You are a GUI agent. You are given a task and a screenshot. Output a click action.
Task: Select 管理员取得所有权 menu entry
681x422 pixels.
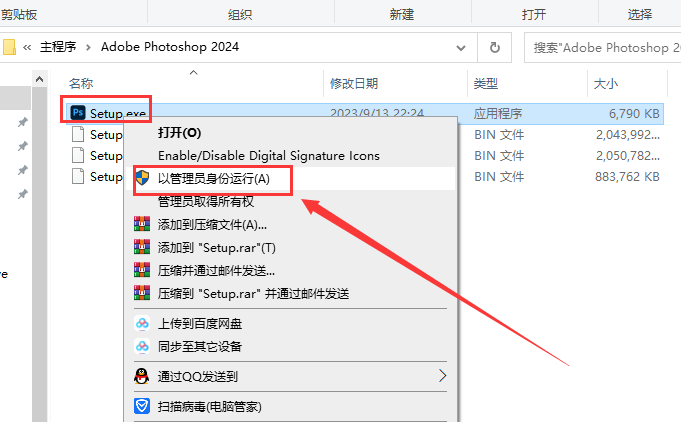pos(206,201)
